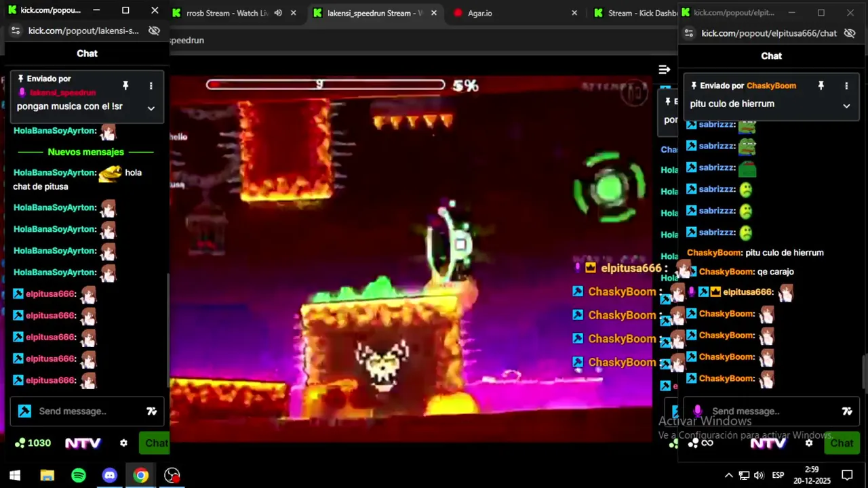Click green Chat button in left popout
The height and width of the screenshot is (488, 868).
pyautogui.click(x=155, y=443)
